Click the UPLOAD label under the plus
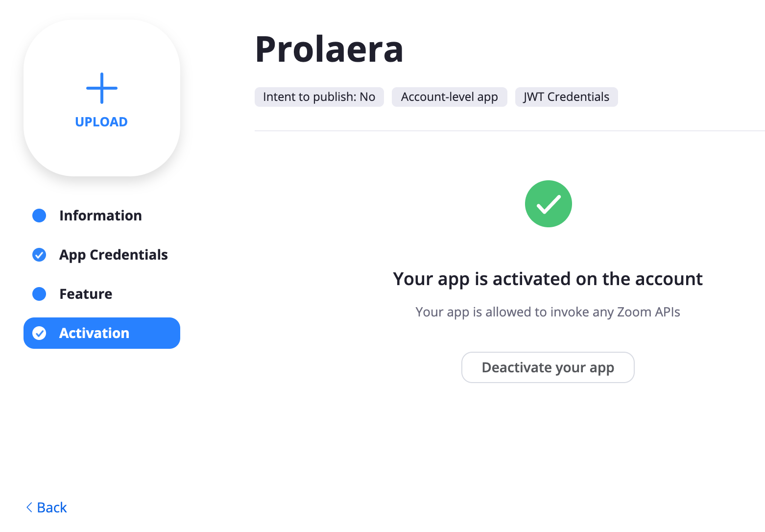The width and height of the screenshot is (765, 532). point(101,122)
